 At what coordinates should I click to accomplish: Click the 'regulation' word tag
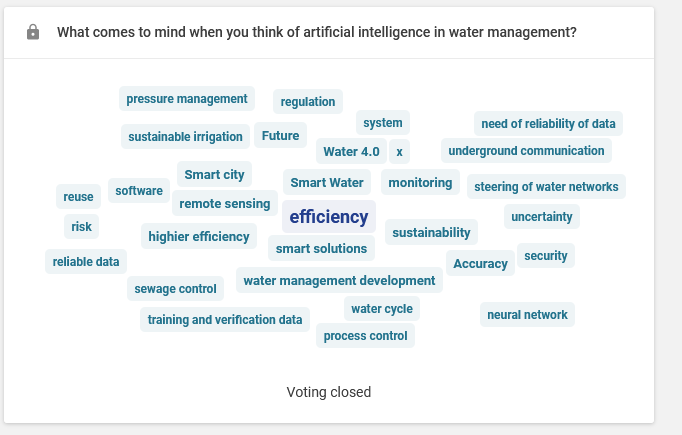pyautogui.click(x=308, y=102)
